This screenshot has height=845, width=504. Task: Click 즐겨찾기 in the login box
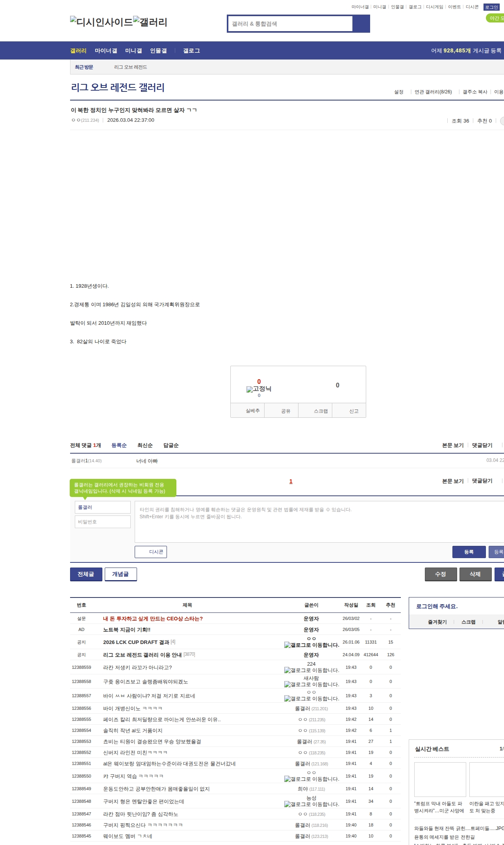(x=437, y=622)
